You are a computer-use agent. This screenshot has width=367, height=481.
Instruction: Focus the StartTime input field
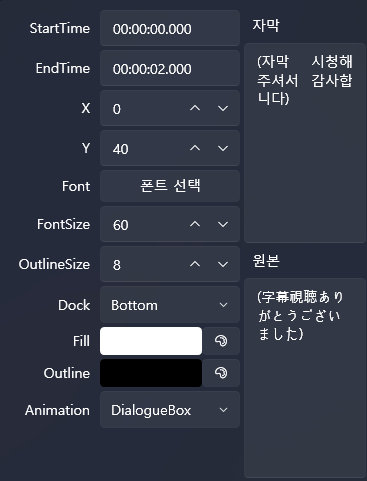(170, 28)
